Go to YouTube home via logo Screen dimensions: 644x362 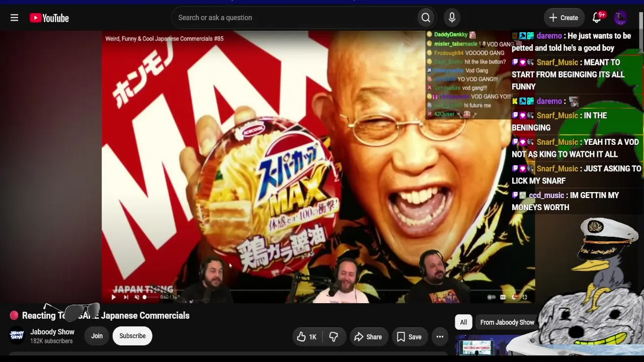pyautogui.click(x=49, y=18)
